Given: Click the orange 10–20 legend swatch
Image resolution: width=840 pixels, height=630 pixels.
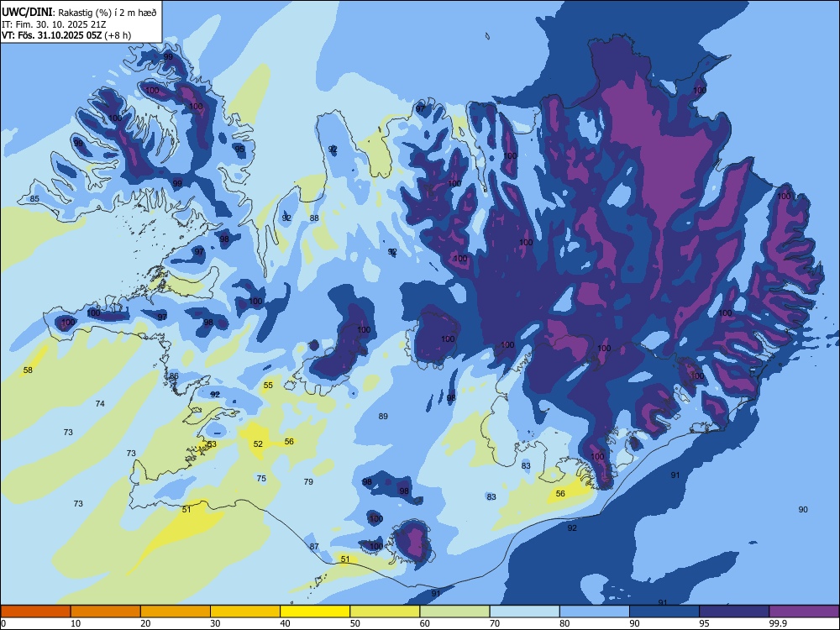Looking at the screenshot, I should pyautogui.click(x=106, y=612).
